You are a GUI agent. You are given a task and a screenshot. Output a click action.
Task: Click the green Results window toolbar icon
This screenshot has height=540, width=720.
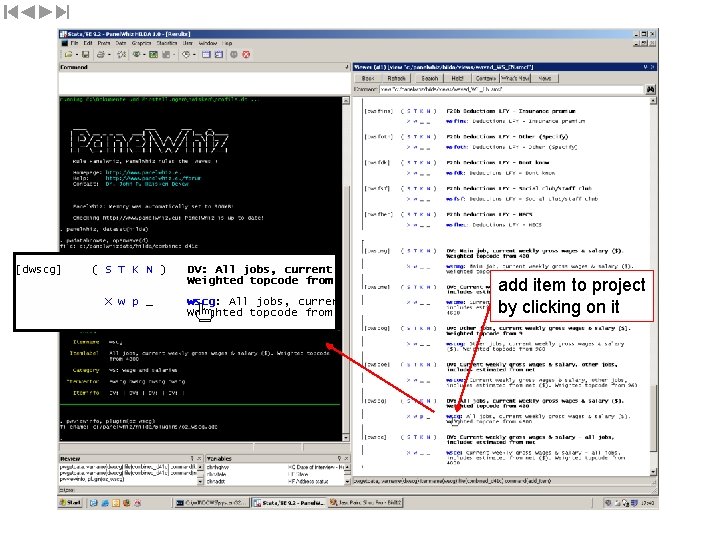click(153, 55)
